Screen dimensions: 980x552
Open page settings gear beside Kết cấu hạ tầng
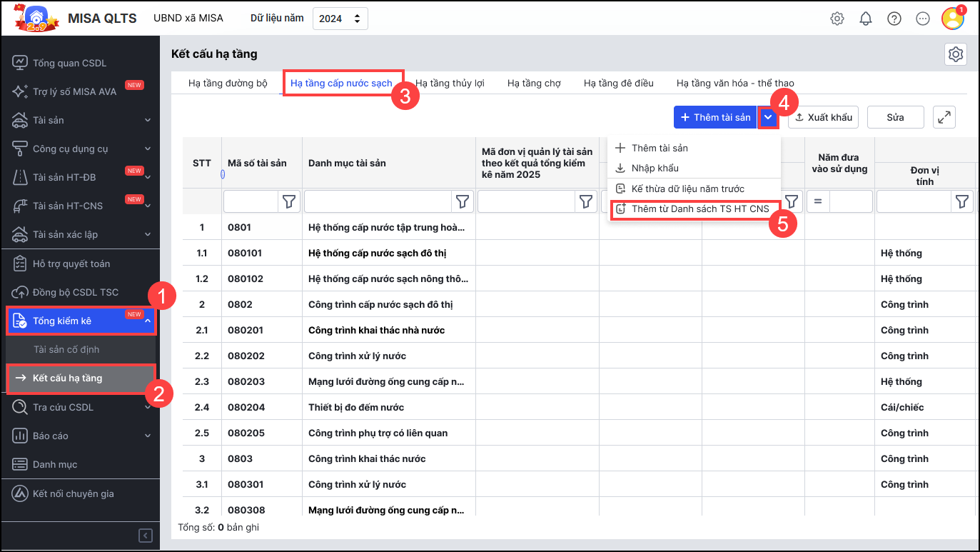pyautogui.click(x=956, y=54)
